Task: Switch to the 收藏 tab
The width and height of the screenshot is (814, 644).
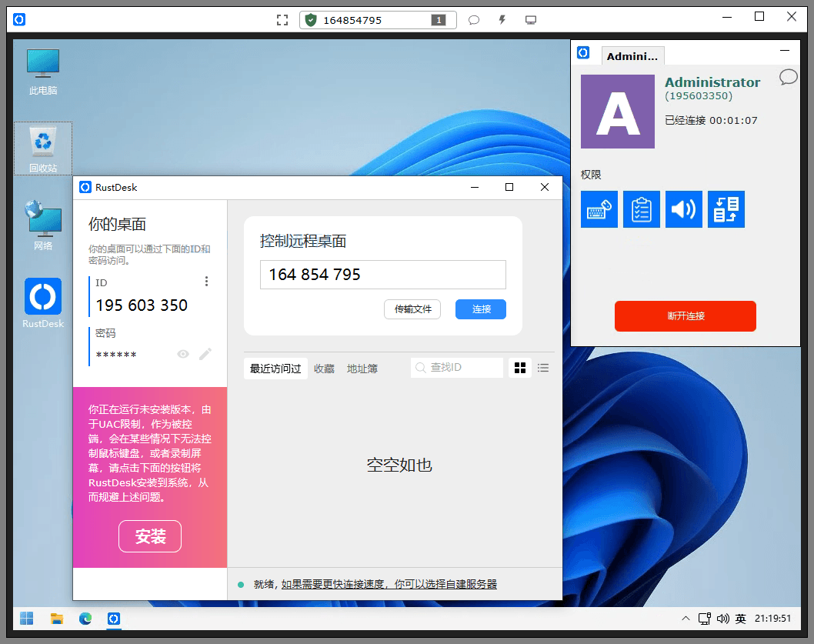Action: (x=324, y=368)
